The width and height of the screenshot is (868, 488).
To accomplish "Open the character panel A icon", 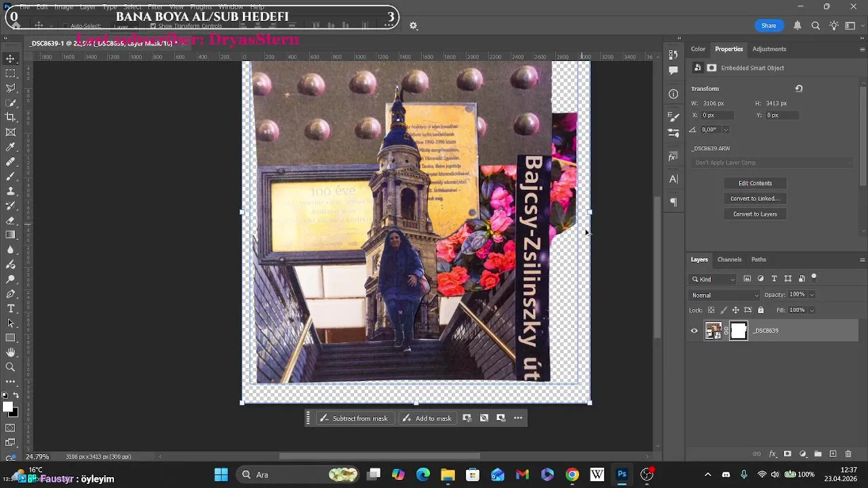I will click(673, 179).
